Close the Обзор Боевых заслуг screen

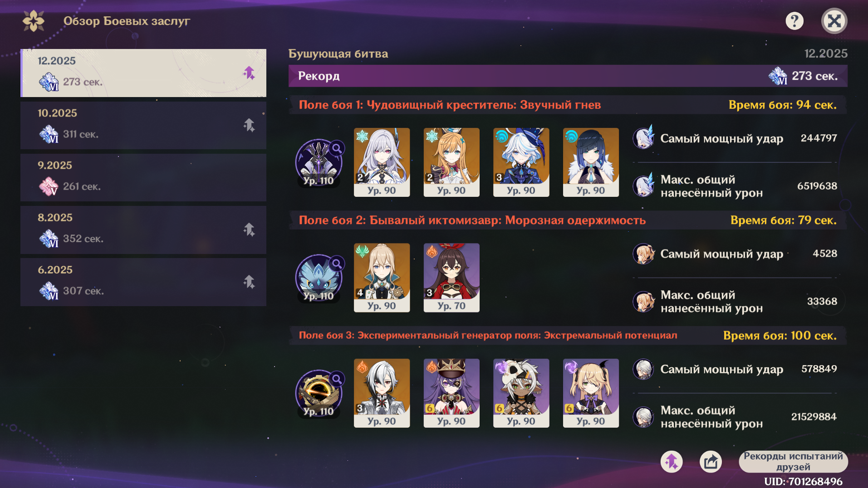click(834, 21)
